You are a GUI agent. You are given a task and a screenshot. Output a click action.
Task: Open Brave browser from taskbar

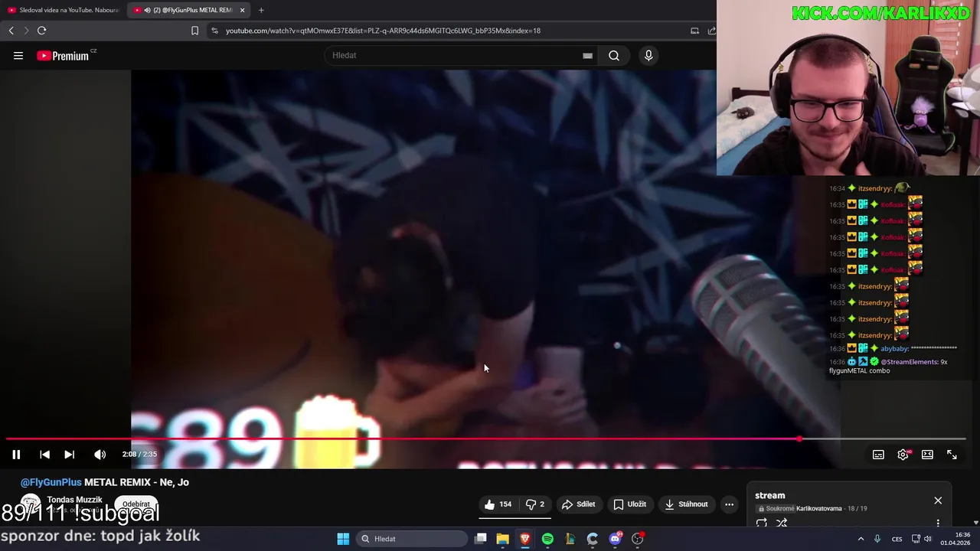(525, 539)
